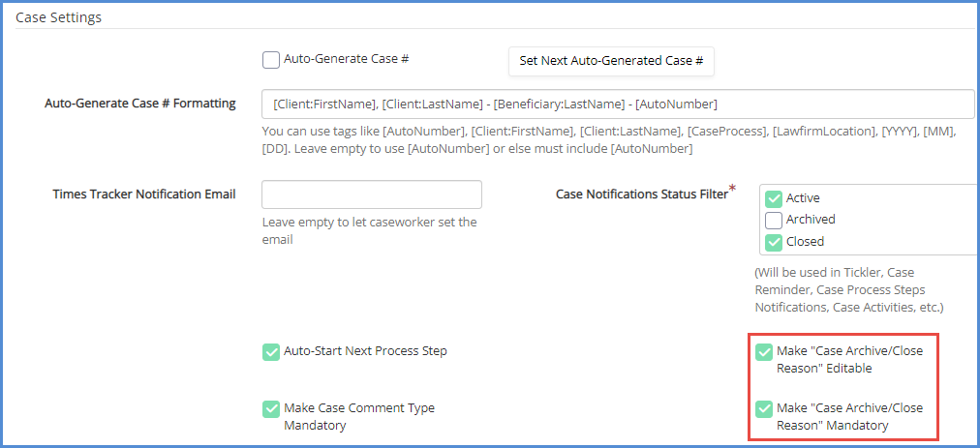Click the Times Tracker Notification Email label

click(x=144, y=194)
